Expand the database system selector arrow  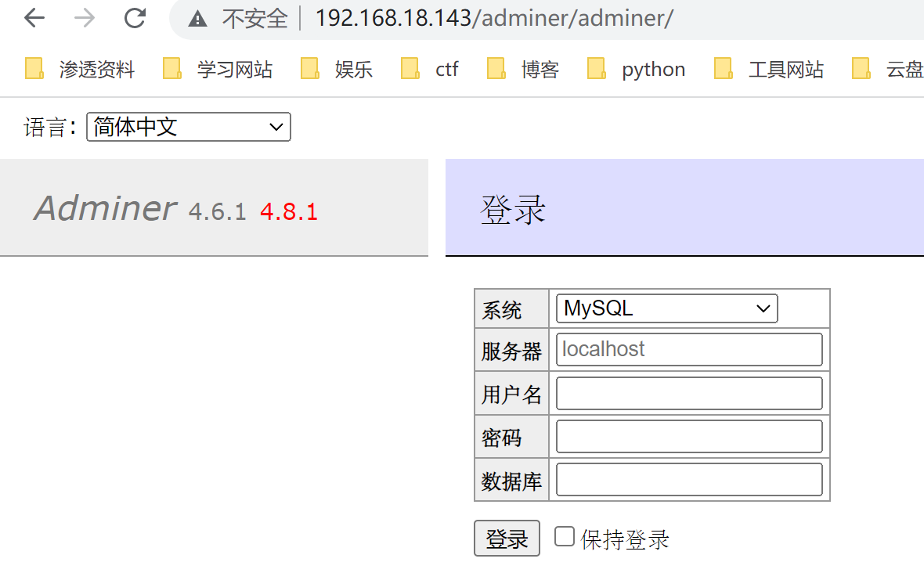click(763, 308)
